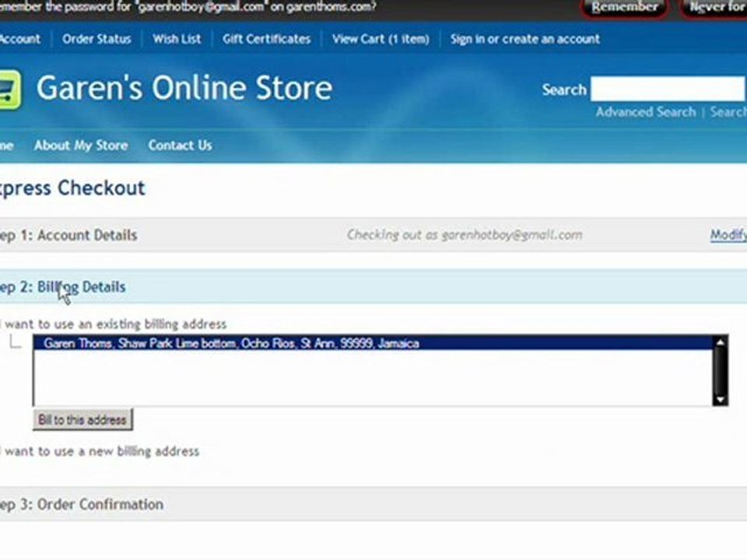Open the Contact Us page

point(180,145)
